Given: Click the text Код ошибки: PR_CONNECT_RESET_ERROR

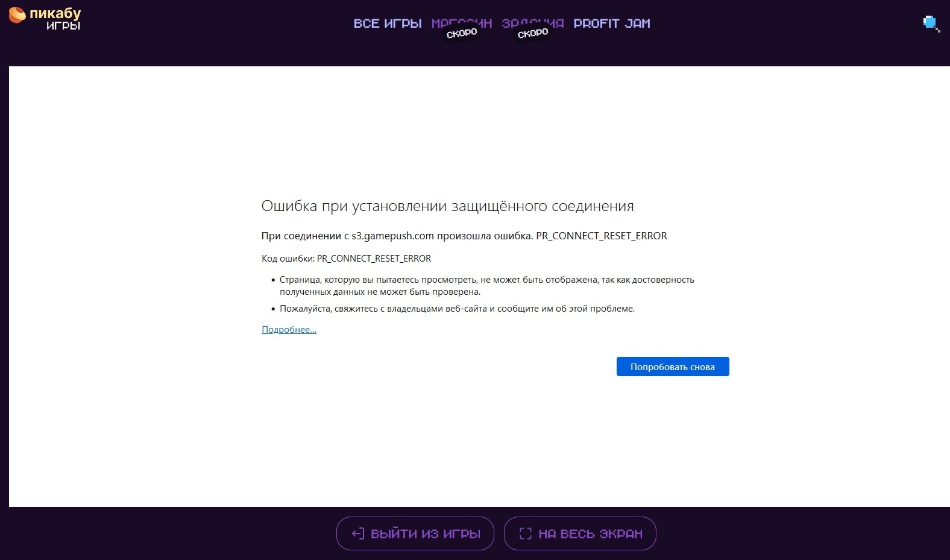Looking at the screenshot, I should click(x=347, y=259).
